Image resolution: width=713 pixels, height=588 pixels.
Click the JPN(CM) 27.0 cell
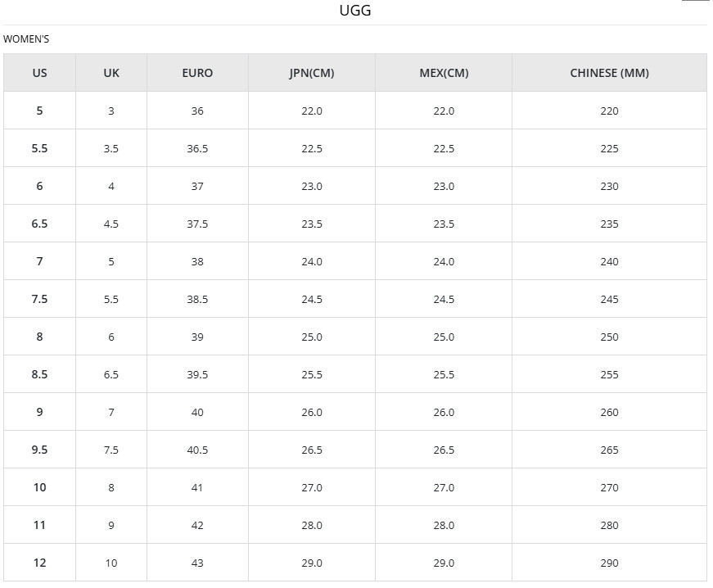(312, 487)
